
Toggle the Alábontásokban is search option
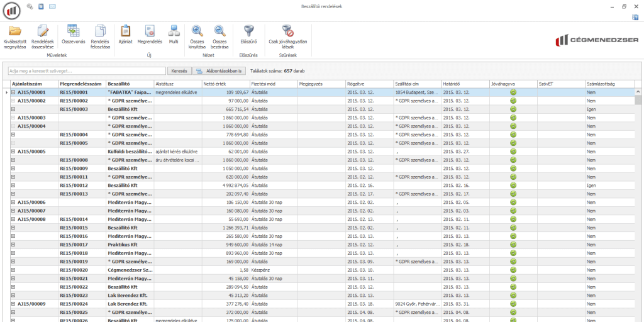(220, 71)
